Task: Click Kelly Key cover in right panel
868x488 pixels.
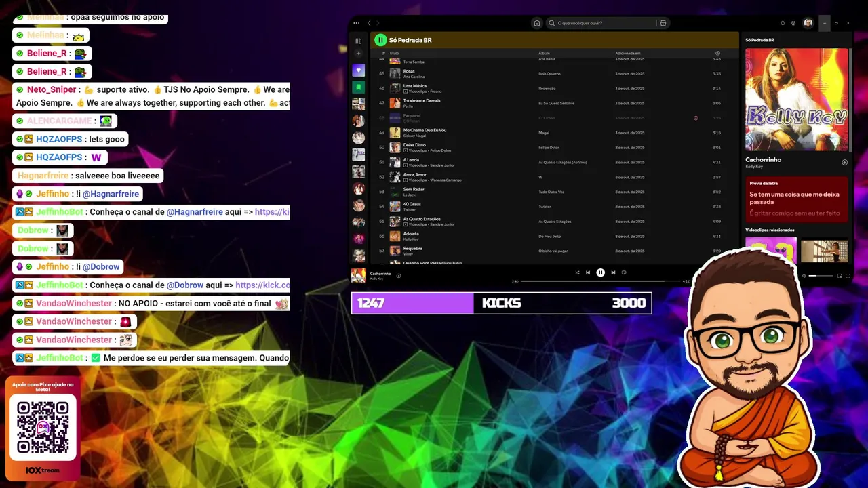Action: 797,99
